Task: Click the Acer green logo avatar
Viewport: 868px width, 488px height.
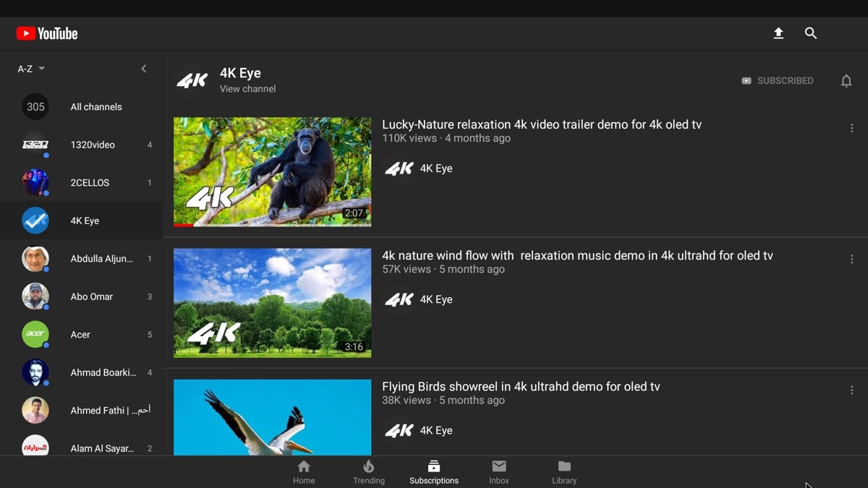Action: click(35, 335)
